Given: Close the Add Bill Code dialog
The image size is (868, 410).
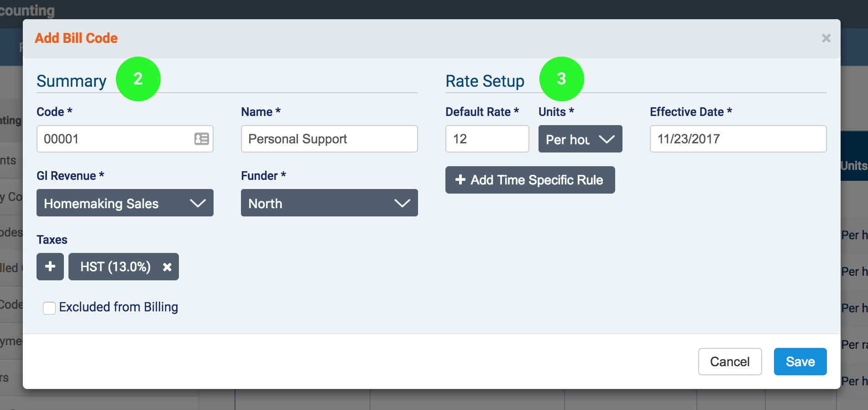Looking at the screenshot, I should [826, 38].
